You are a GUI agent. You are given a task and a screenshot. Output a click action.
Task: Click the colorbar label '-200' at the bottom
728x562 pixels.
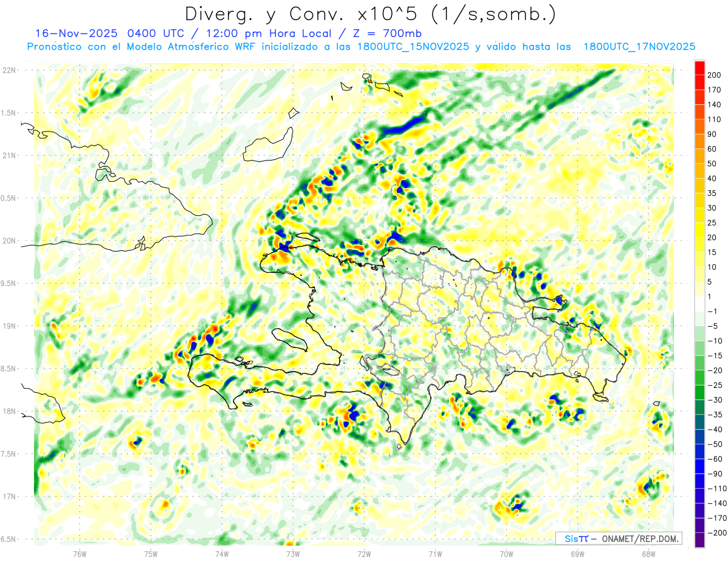716,532
